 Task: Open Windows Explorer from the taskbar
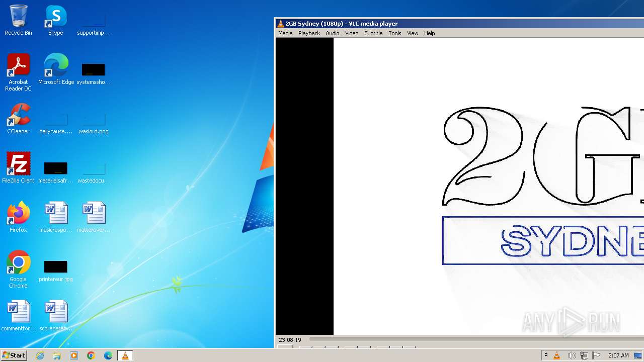tap(57, 355)
